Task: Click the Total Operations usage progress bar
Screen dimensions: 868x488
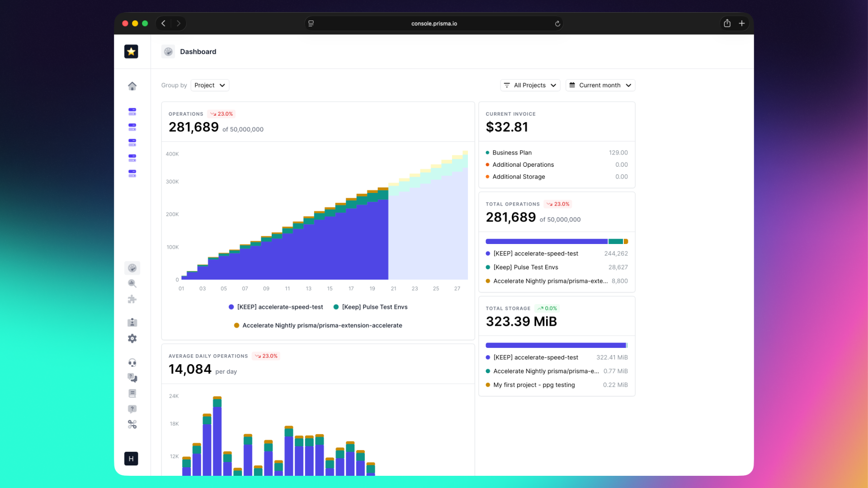Action: coord(557,241)
